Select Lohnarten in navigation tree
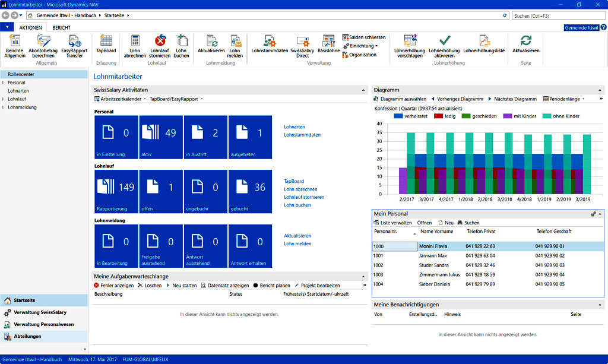Image resolution: width=608 pixels, height=364 pixels. [18, 91]
